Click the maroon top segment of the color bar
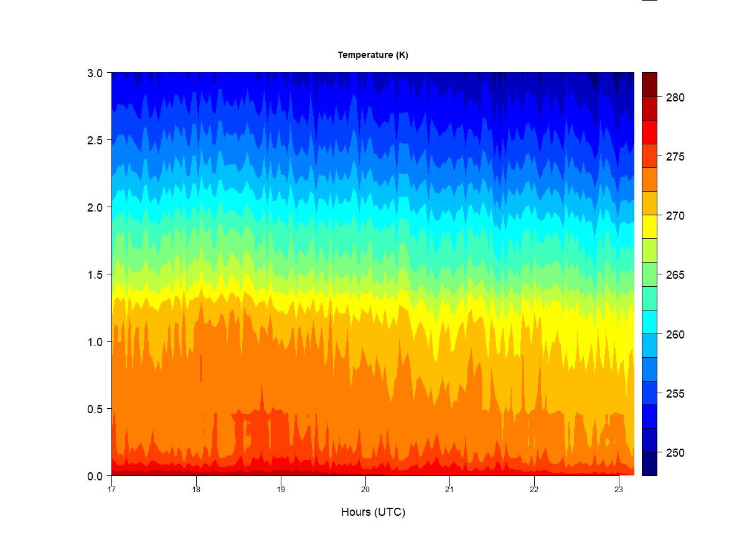This screenshot has width=747, height=560. point(649,85)
